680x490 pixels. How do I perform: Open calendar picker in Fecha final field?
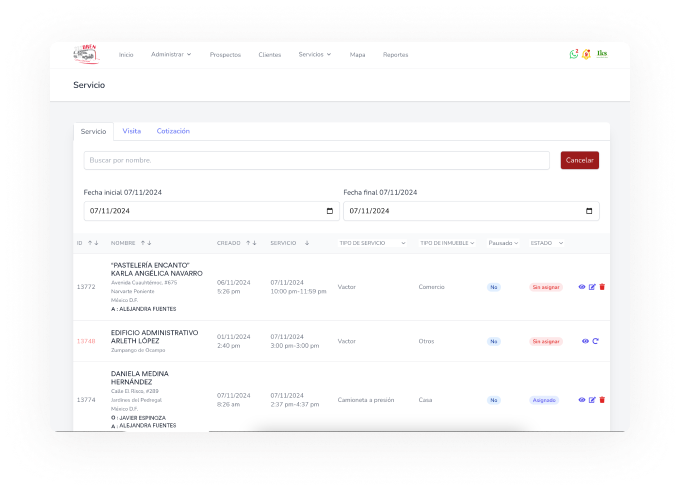pyautogui.click(x=589, y=211)
